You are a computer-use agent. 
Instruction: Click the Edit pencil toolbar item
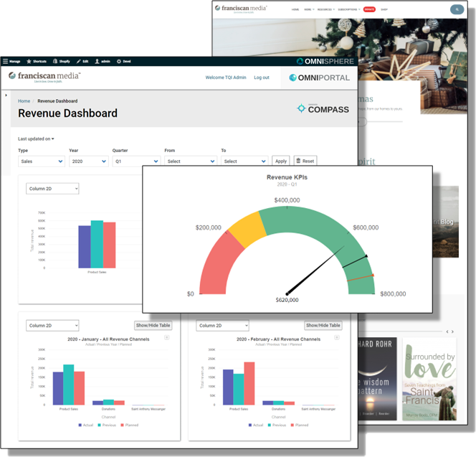pos(82,62)
